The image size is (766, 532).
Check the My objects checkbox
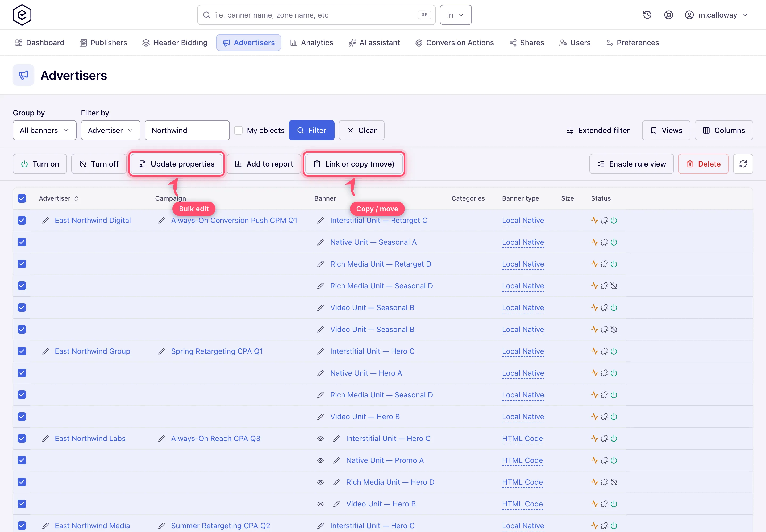pos(238,130)
